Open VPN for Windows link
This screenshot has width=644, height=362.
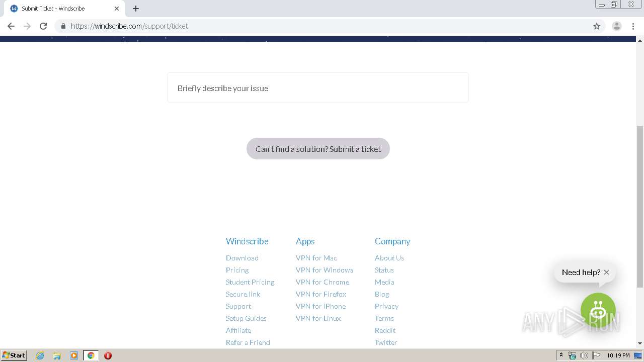[x=325, y=270]
